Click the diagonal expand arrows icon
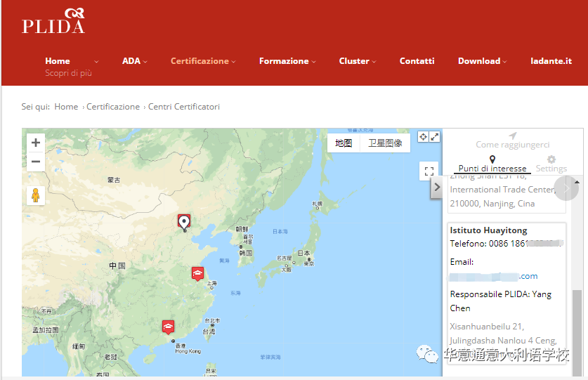588x380 pixels. click(x=435, y=137)
